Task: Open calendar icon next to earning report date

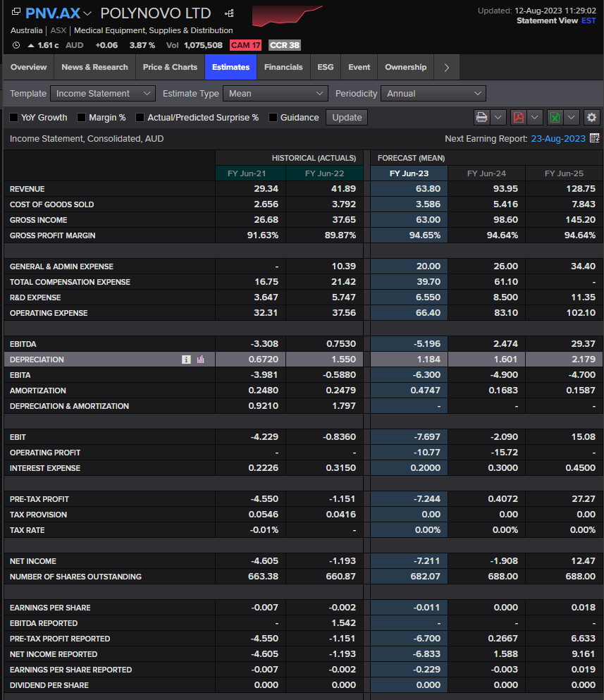Action: pos(594,138)
